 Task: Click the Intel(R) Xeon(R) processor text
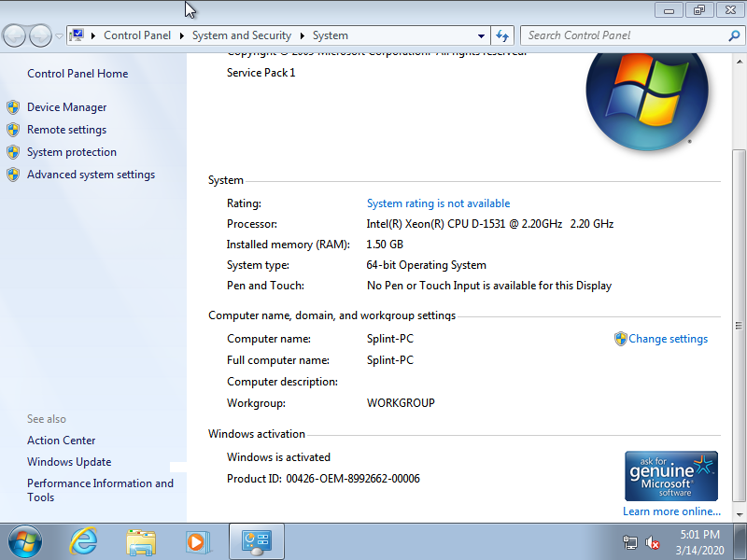[x=489, y=224]
